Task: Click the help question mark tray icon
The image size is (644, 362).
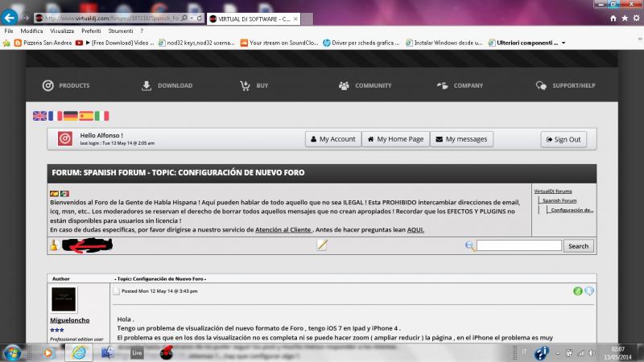Action: coord(542,353)
